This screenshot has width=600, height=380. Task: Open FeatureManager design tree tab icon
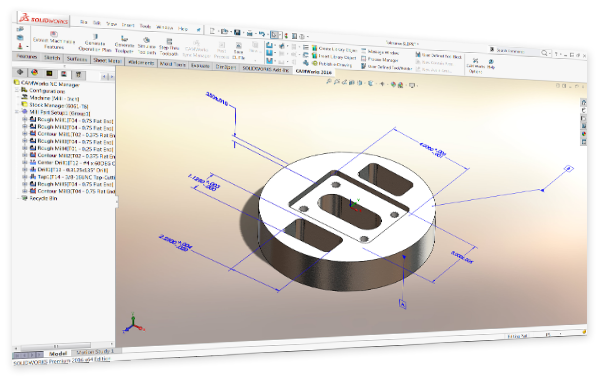pyautogui.click(x=20, y=72)
